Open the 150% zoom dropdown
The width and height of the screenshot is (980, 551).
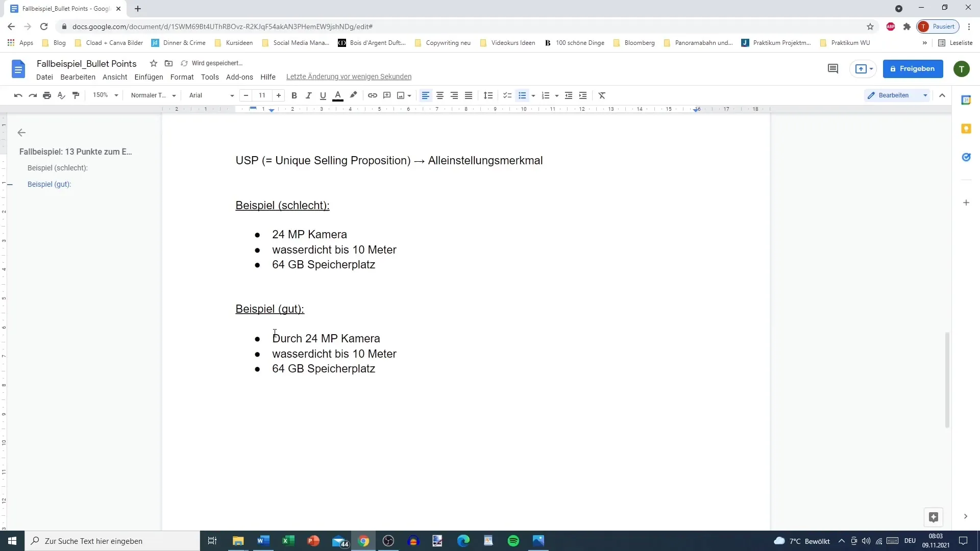(x=106, y=95)
